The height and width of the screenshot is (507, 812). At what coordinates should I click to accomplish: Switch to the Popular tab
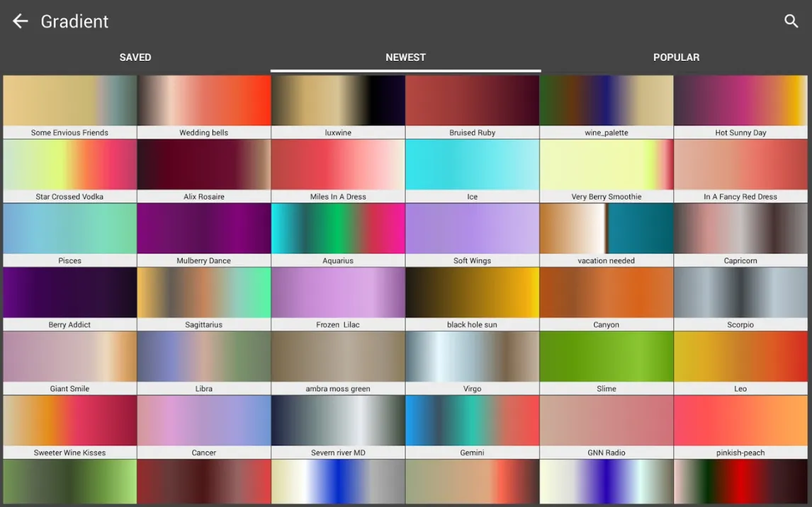[x=676, y=57]
